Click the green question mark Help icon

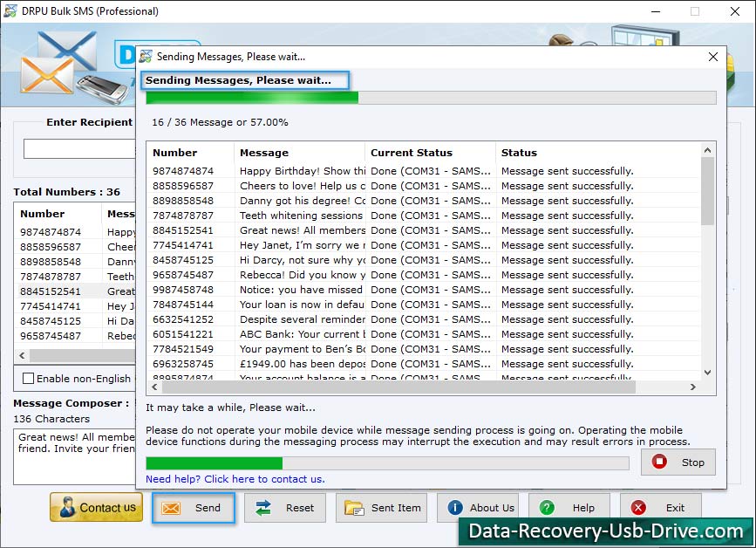[x=547, y=508]
